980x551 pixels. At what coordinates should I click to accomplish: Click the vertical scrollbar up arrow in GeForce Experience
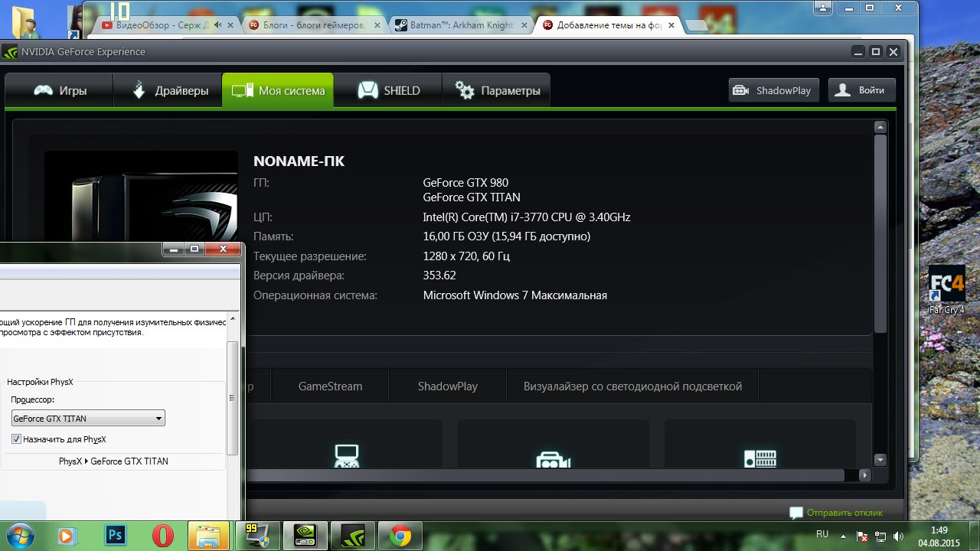pyautogui.click(x=880, y=127)
